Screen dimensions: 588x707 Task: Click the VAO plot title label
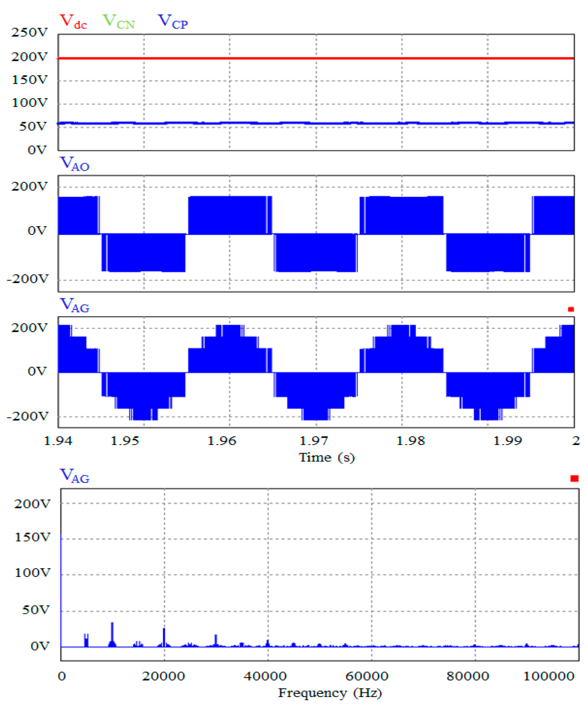pyautogui.click(x=74, y=164)
